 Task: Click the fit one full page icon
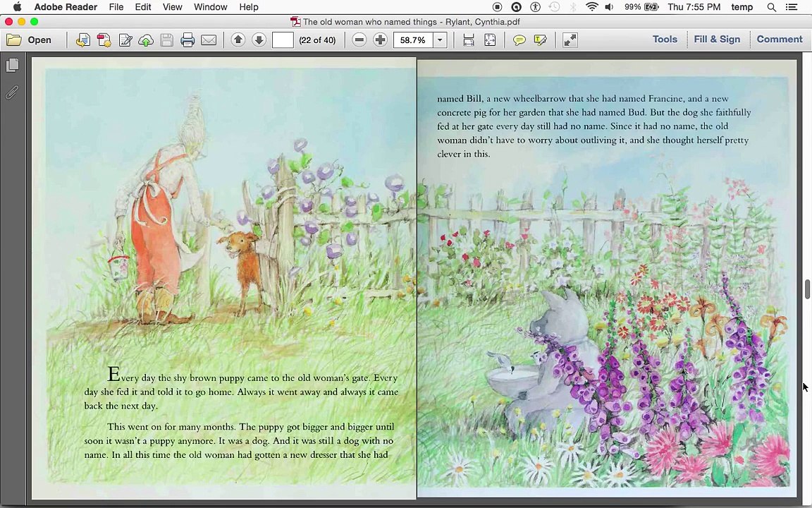click(490, 40)
